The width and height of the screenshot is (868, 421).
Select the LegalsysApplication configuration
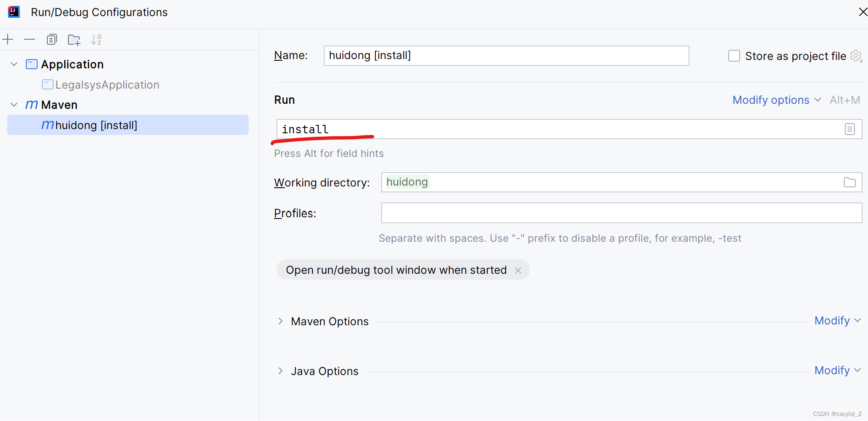pos(107,84)
